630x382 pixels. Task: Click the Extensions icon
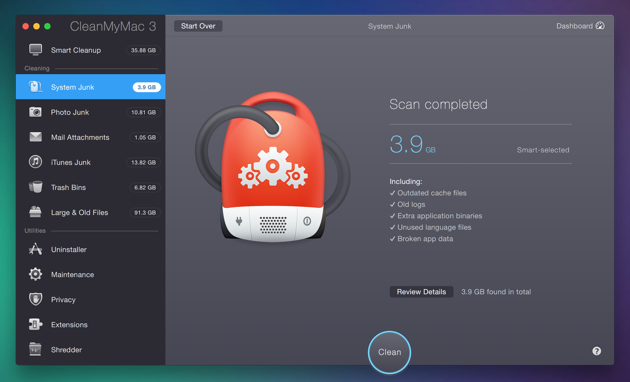[x=35, y=324]
